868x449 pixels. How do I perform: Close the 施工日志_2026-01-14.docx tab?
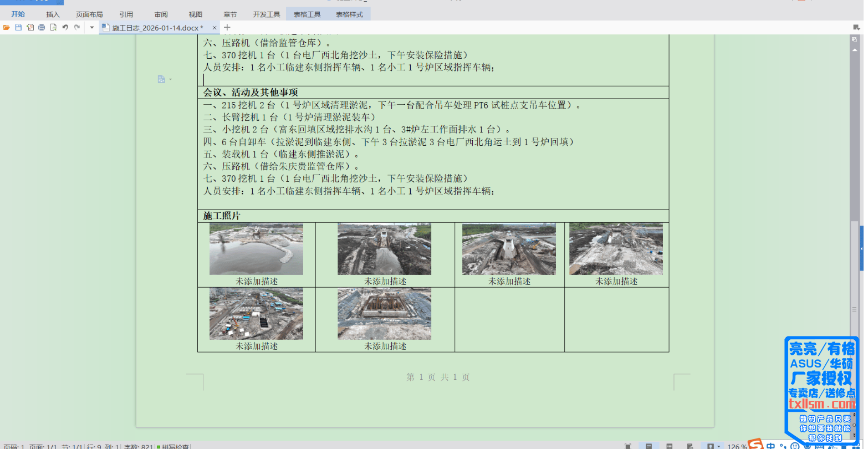tap(214, 28)
